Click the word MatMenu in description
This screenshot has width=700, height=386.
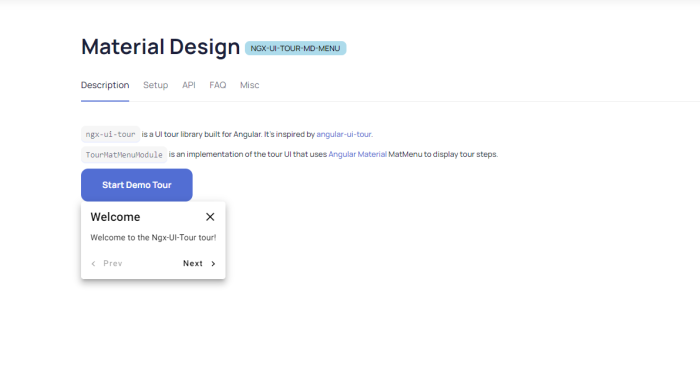click(x=405, y=154)
